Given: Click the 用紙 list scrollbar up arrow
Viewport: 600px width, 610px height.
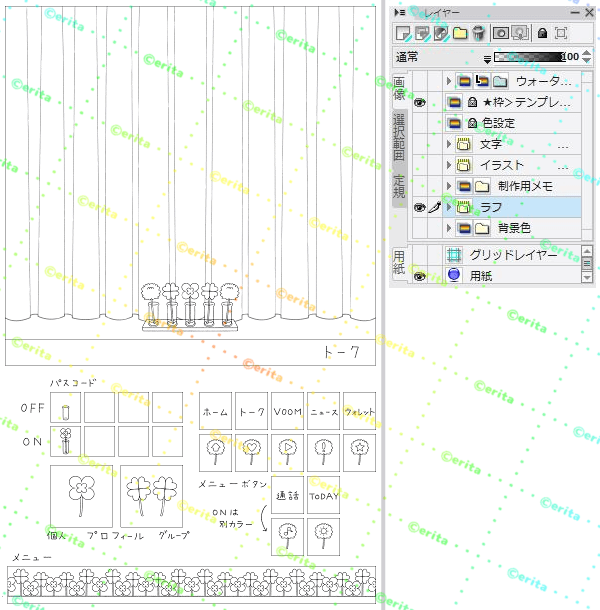Looking at the screenshot, I should coord(587,251).
